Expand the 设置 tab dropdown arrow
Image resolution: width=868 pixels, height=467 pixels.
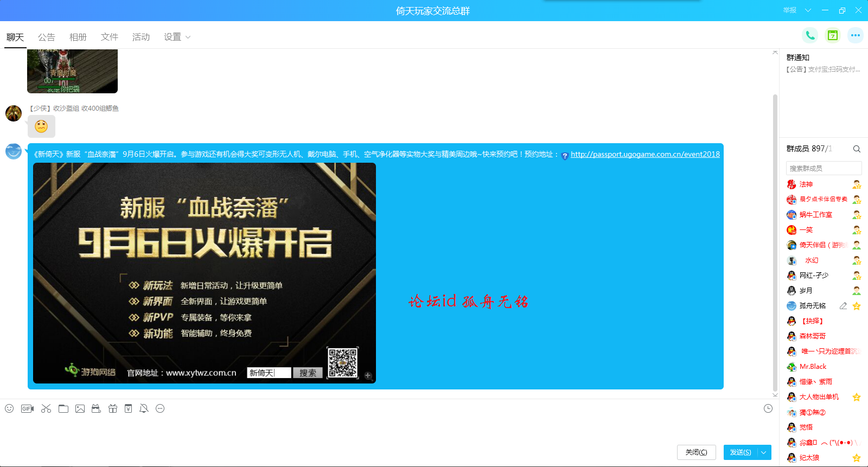coord(188,37)
